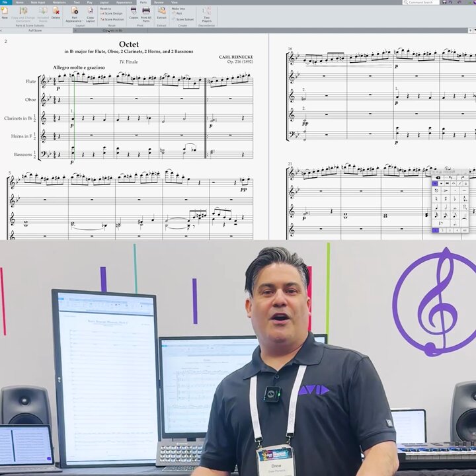Switch to the Play ribbon tab
476x476 pixels.
point(90,3)
